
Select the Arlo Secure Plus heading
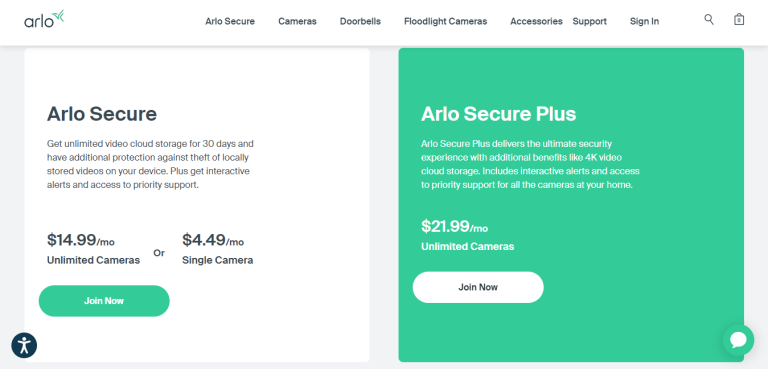(499, 114)
